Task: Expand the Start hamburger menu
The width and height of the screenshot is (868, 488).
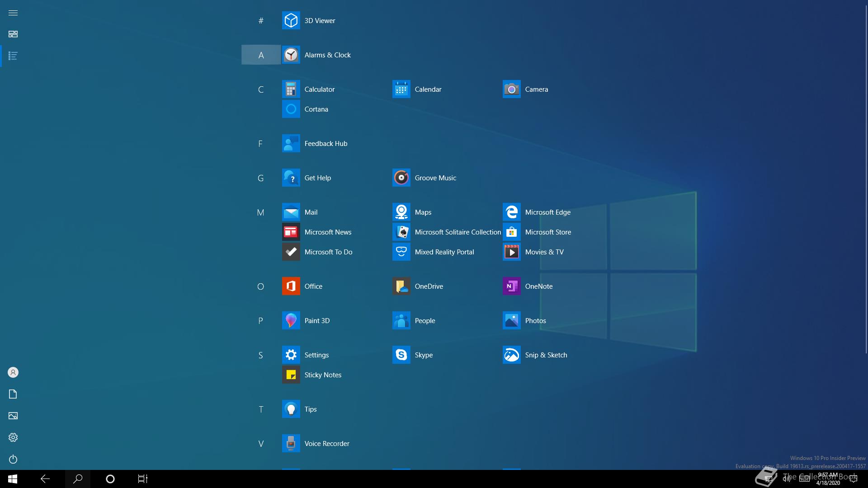Action: pyautogui.click(x=13, y=13)
